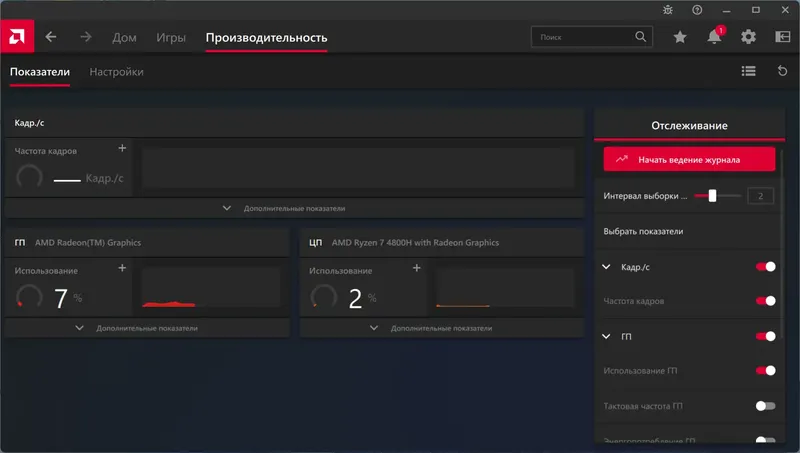Open favorites star icon
This screenshot has width=800, height=453.
coord(680,37)
